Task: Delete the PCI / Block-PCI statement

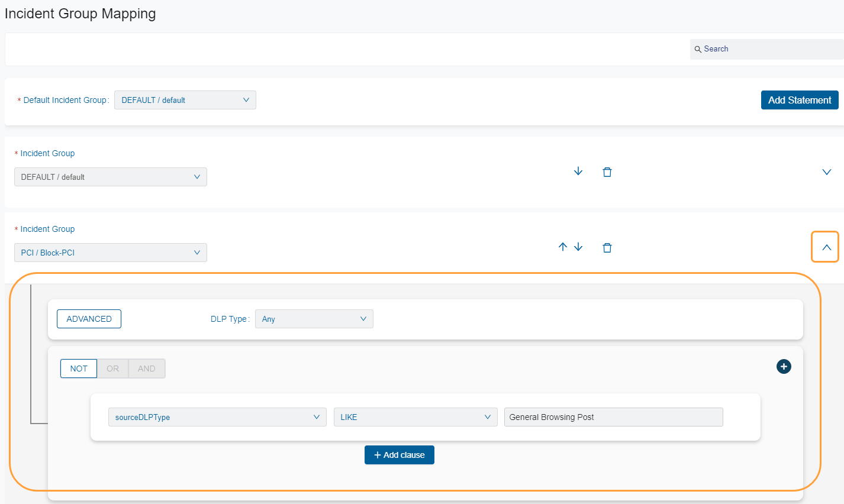Action: [607, 248]
